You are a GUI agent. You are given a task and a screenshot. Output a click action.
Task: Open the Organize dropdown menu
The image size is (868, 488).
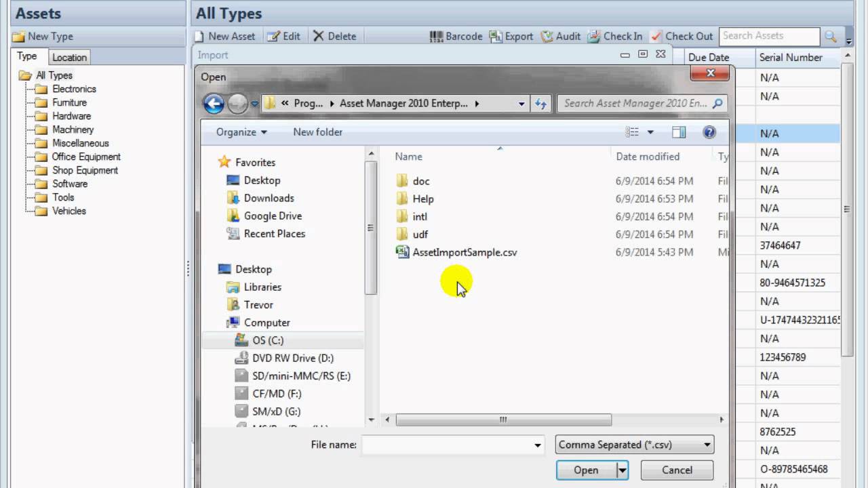[241, 132]
